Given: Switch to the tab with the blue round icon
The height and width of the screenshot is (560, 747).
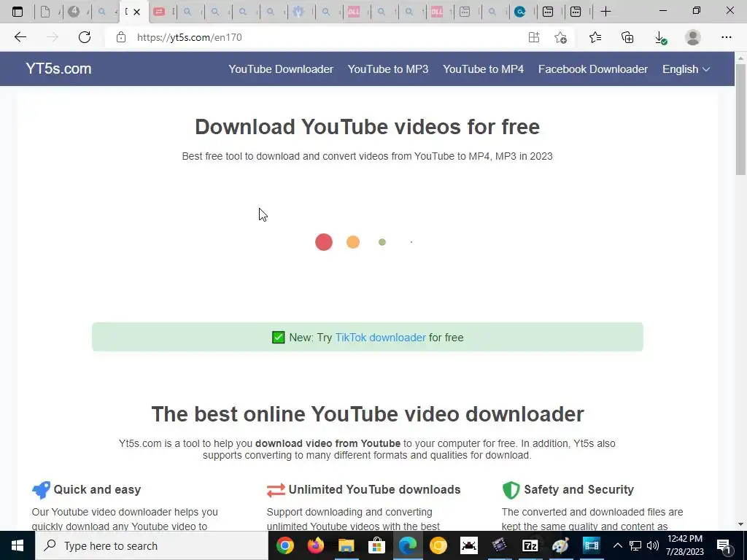Looking at the screenshot, I should (520, 12).
